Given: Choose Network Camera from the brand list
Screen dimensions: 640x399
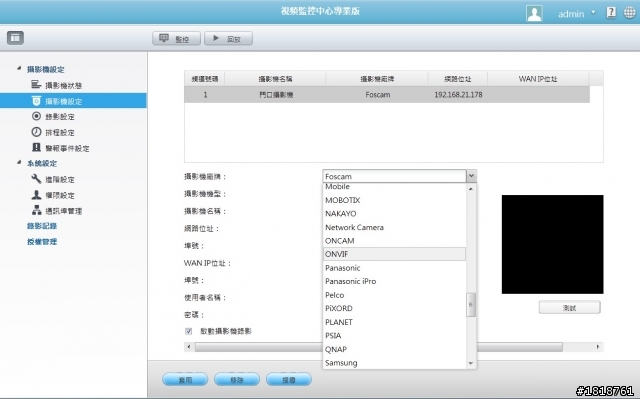Looking at the screenshot, I should click(394, 227).
